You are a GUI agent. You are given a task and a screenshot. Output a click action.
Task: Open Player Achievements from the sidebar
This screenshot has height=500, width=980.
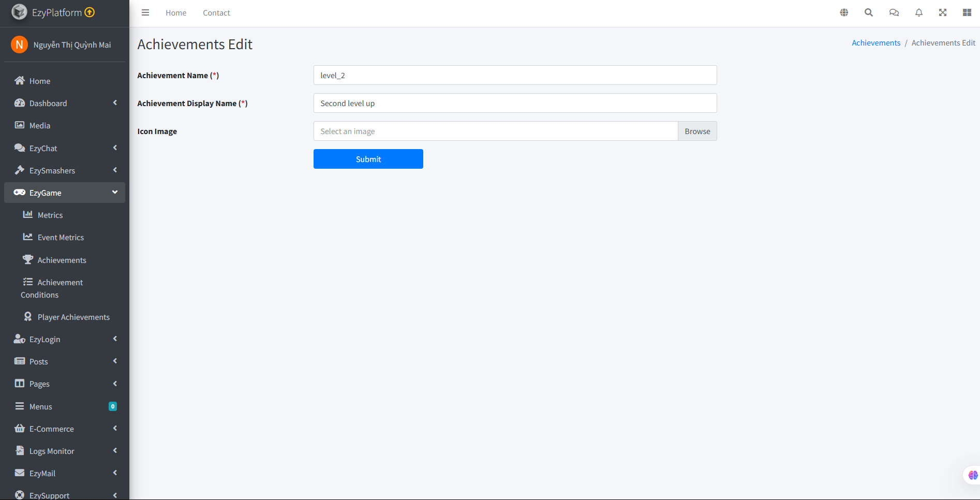coord(73,316)
